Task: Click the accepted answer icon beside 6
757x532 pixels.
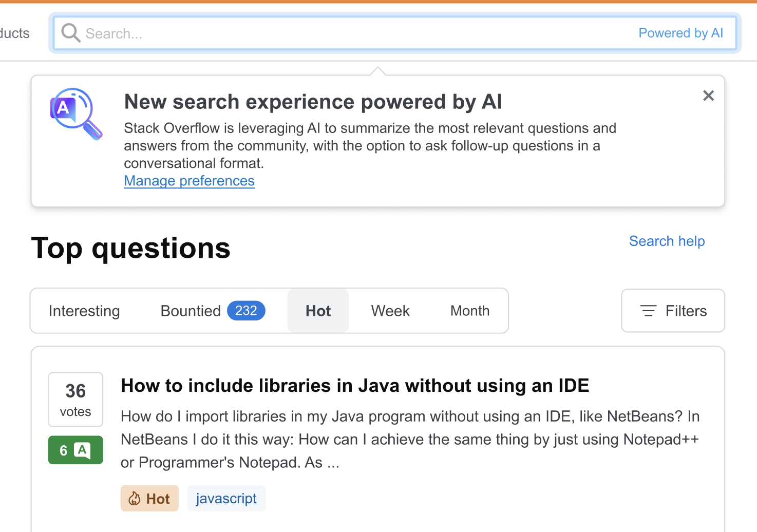Action: (x=82, y=450)
